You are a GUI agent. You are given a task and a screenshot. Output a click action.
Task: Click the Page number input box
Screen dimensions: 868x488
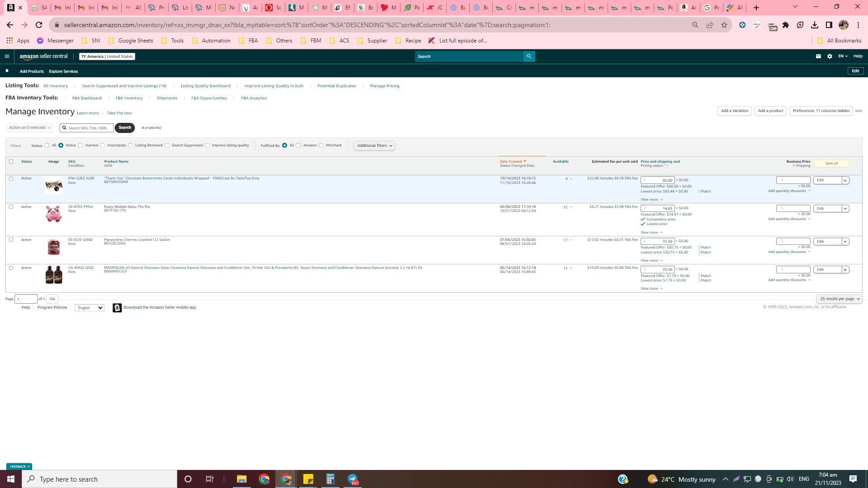(x=26, y=299)
